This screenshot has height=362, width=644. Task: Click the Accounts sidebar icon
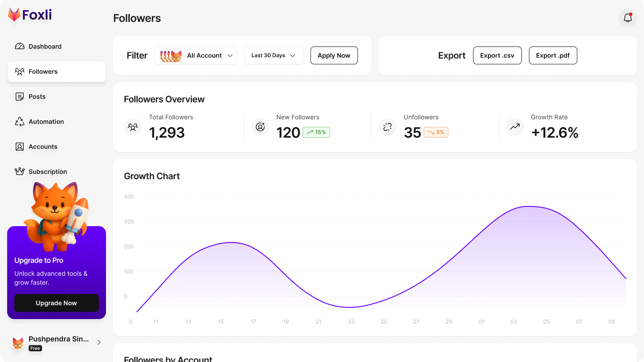pyautogui.click(x=20, y=147)
